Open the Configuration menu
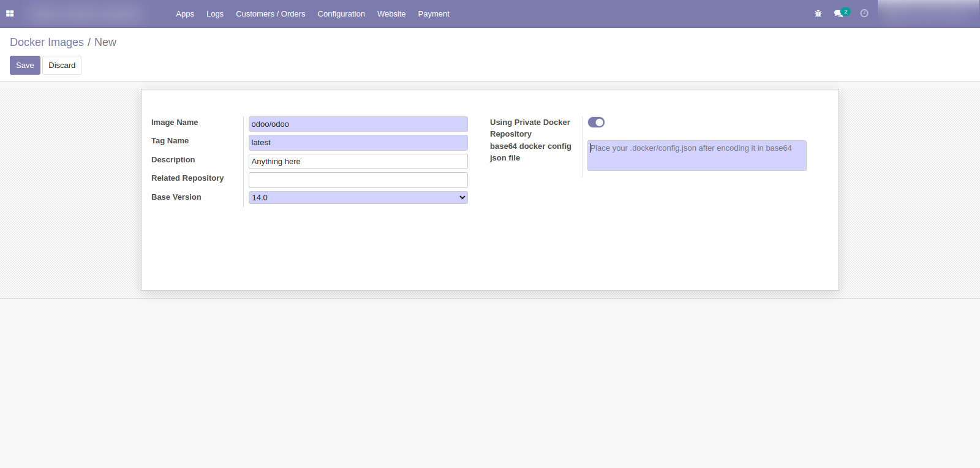 coord(341,14)
